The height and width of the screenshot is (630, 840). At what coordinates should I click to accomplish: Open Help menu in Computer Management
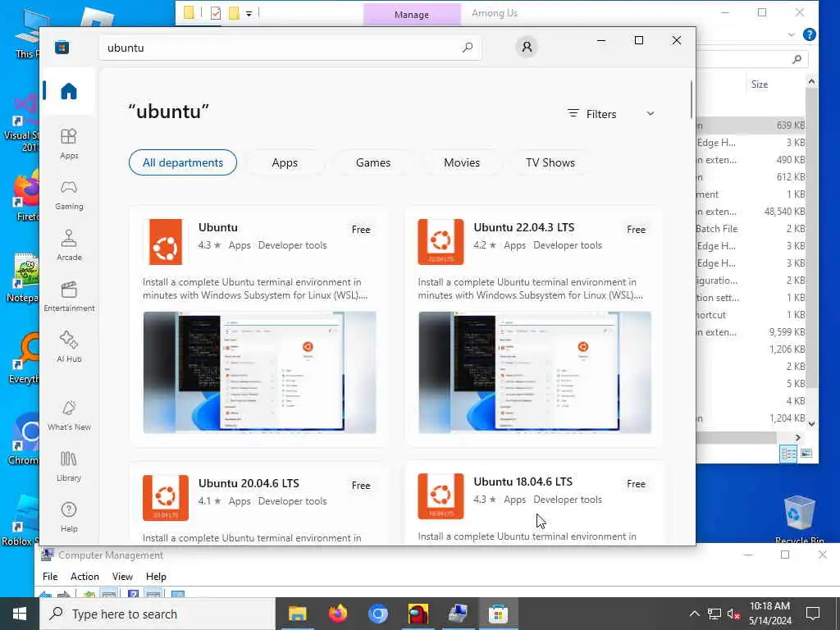[x=156, y=577]
